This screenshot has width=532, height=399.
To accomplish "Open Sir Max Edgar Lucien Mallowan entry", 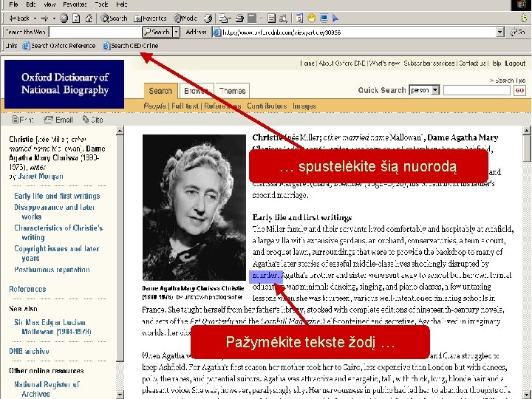I will coord(52,327).
